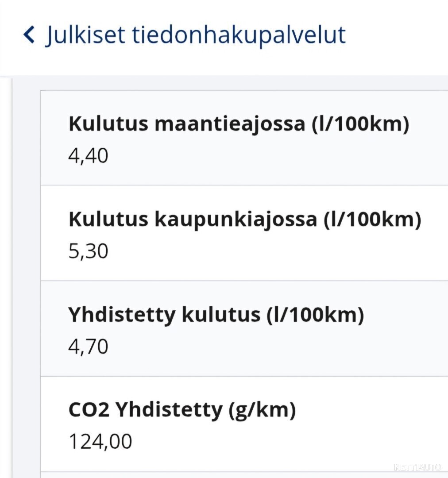Click the back chevron arrow icon

coord(29,35)
